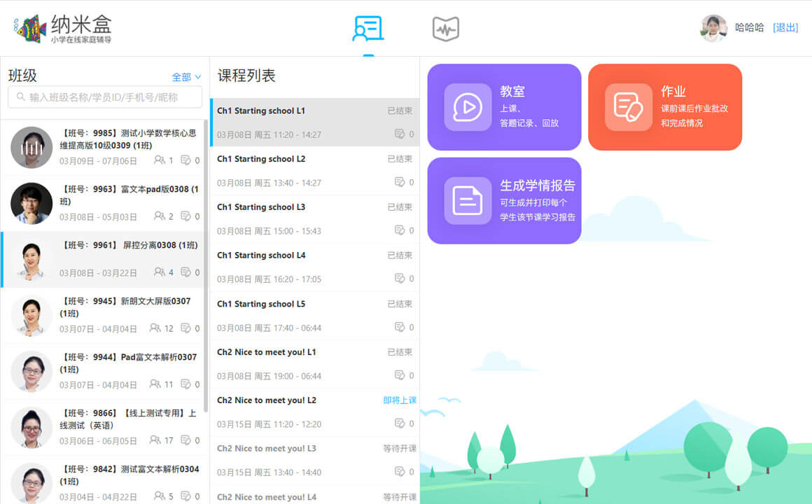Open the 作业 homework icon card
The image size is (812, 504).
tap(628, 107)
